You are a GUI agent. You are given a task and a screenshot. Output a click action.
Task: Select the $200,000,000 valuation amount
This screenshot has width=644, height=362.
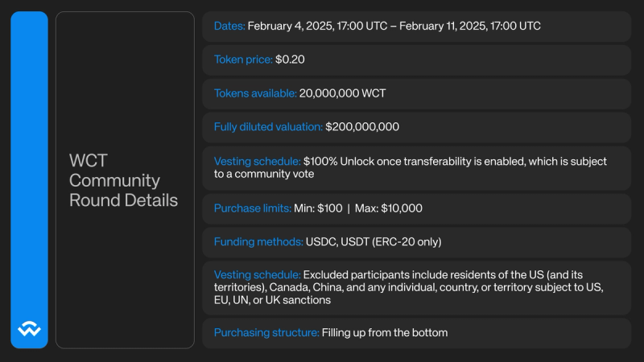(361, 127)
